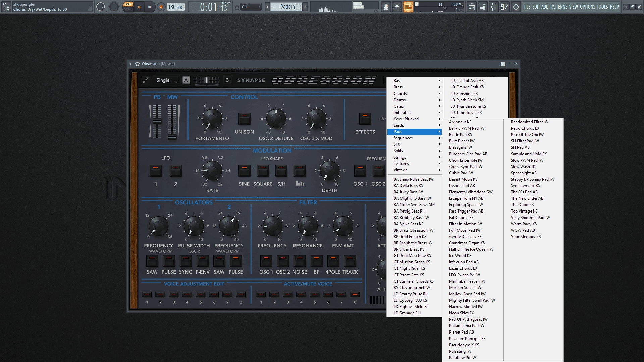The image size is (644, 362).
Task: Click the A/B morph slider
Action: pos(207,80)
